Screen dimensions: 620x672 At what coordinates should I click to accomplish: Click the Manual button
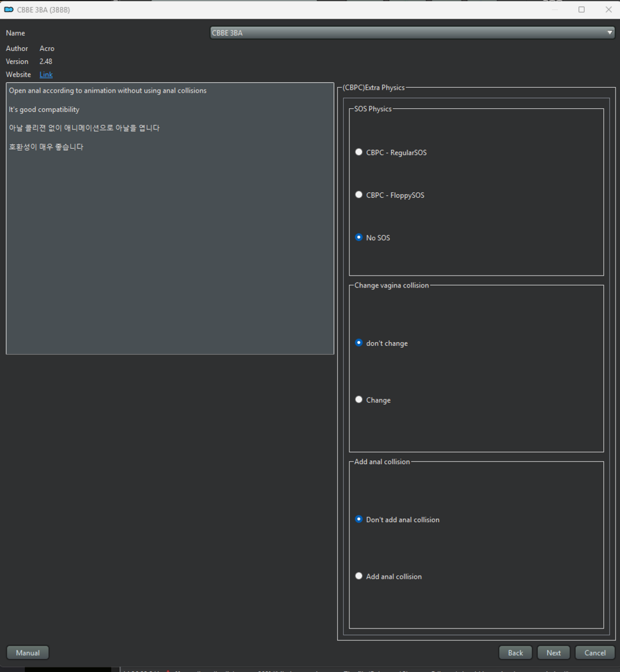[28, 653]
